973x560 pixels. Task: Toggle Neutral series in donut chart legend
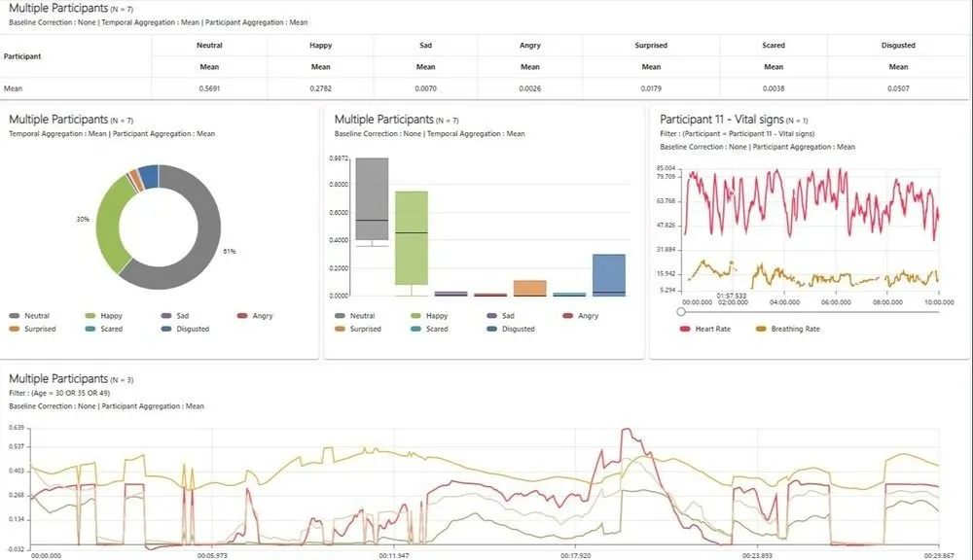tap(38, 316)
